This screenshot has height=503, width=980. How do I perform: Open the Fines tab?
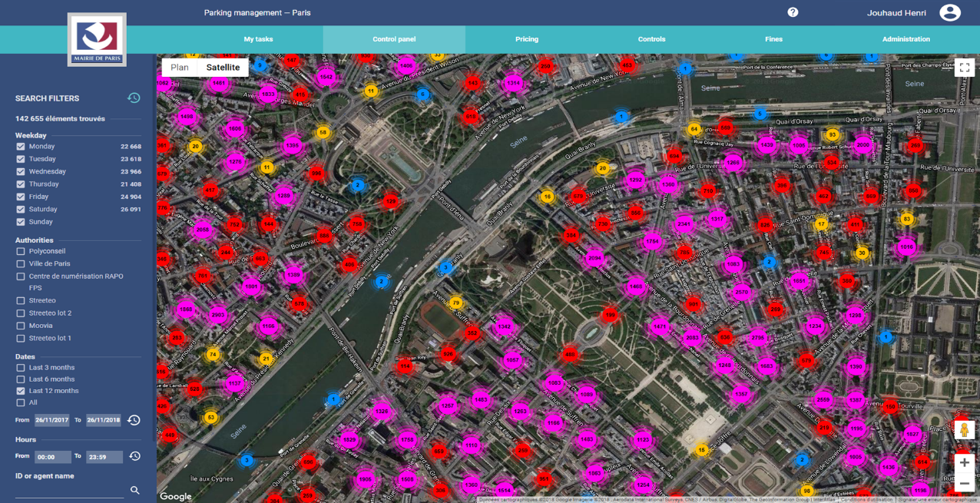[773, 39]
